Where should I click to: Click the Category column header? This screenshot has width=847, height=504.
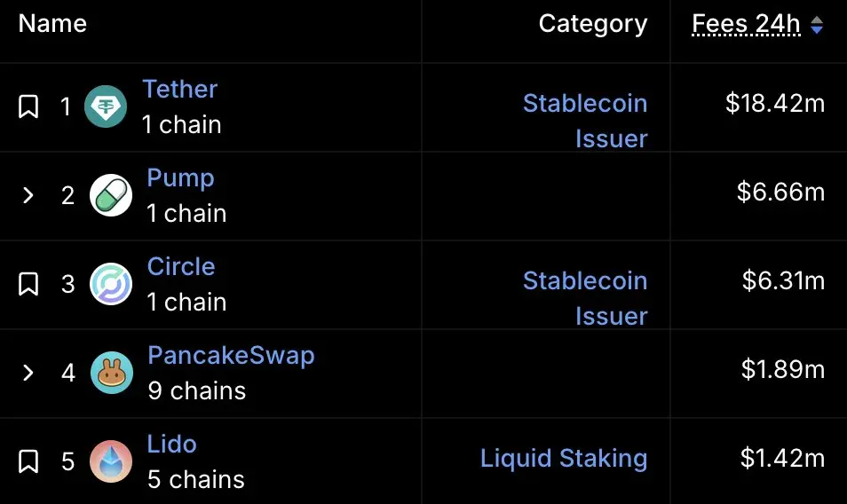592,24
